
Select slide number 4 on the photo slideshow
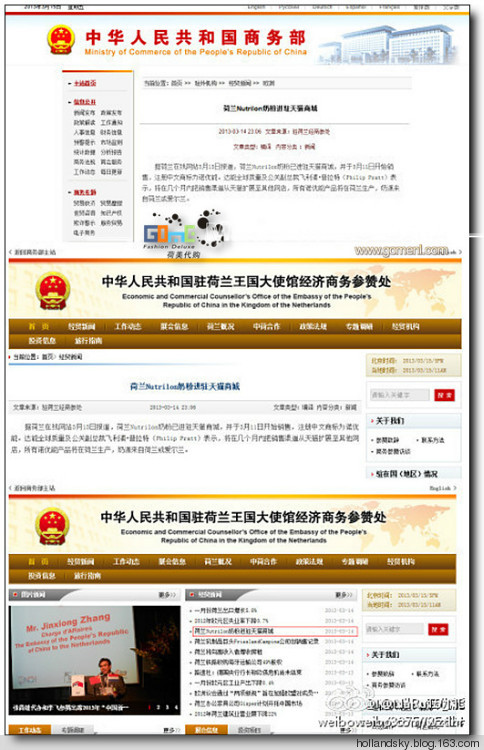(176, 707)
